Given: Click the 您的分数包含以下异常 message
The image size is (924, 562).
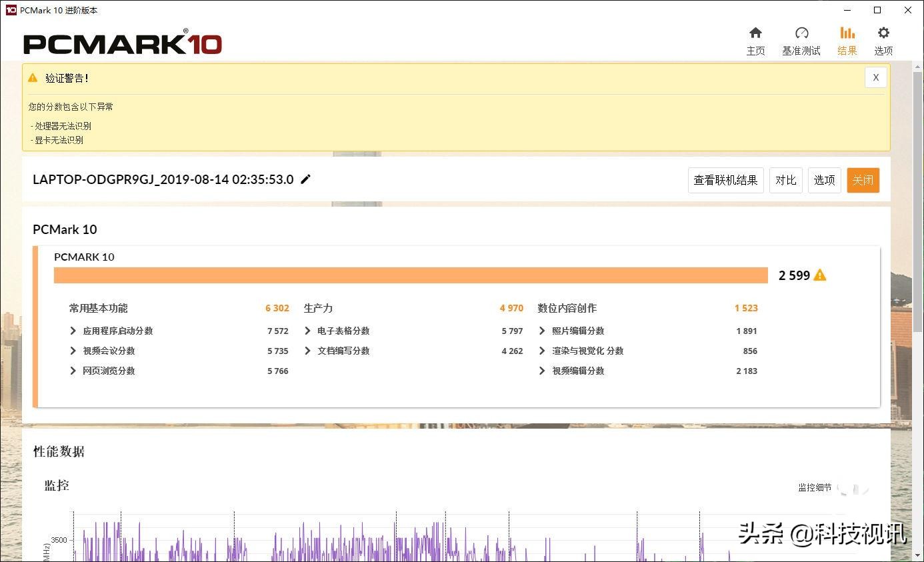Looking at the screenshot, I should coord(71,106).
